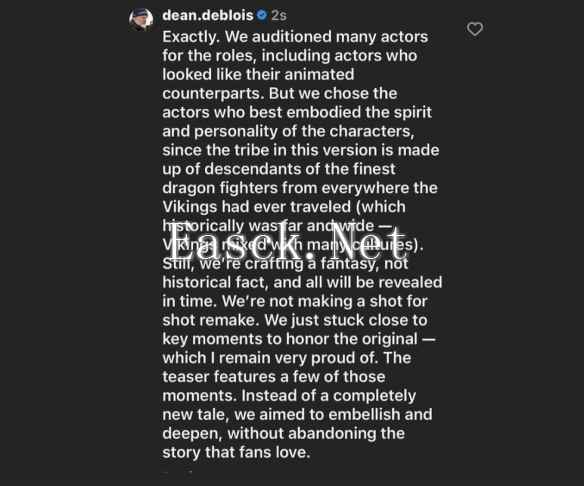Click the line starting "counterparts. But we chose"

pyautogui.click(x=280, y=93)
